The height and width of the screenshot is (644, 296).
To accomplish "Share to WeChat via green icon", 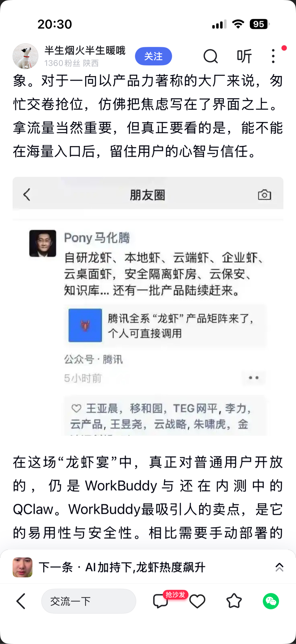I will point(271,601).
